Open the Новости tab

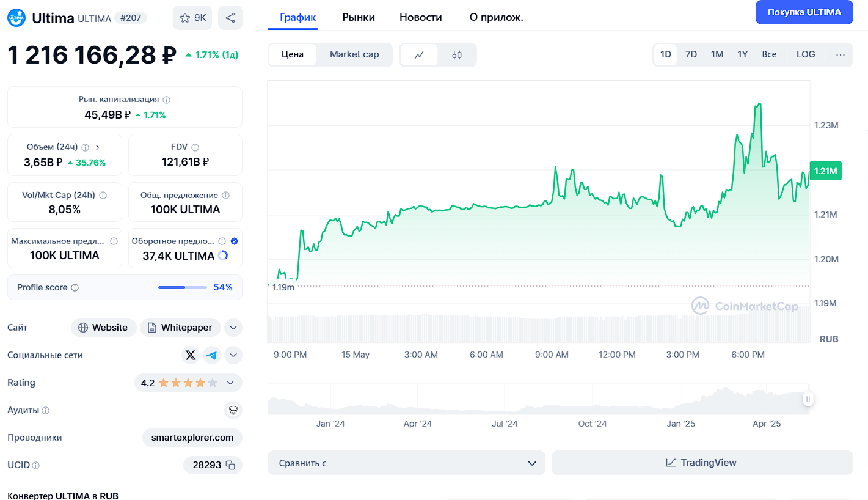420,17
